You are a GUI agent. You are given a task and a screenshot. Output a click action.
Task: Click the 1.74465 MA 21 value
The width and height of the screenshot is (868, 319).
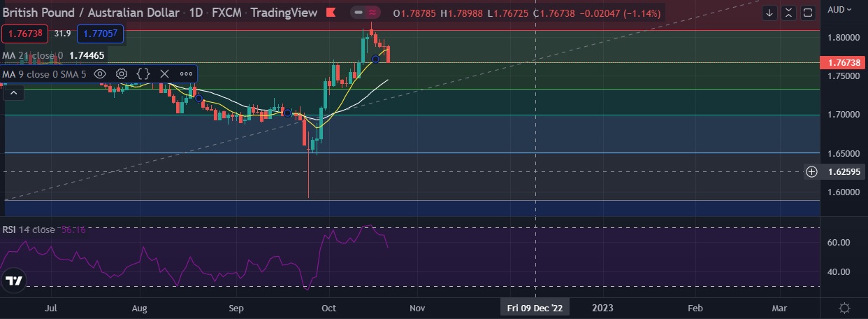[87, 55]
